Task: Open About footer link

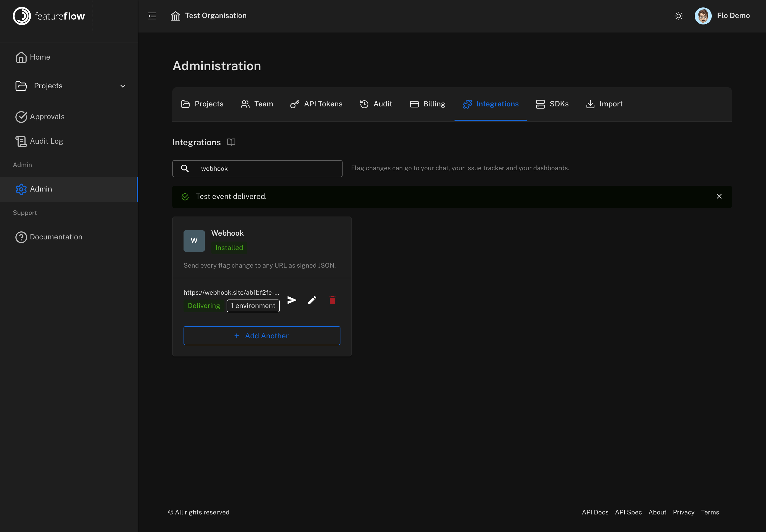Action: point(657,512)
